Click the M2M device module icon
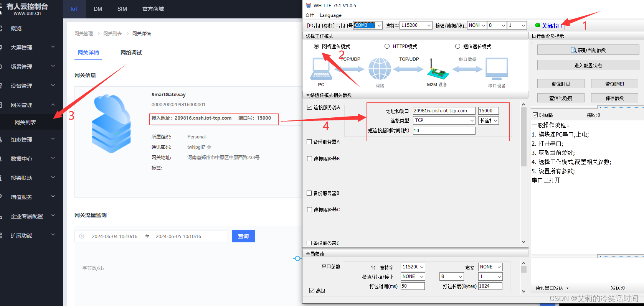The image size is (644, 306). point(438,69)
